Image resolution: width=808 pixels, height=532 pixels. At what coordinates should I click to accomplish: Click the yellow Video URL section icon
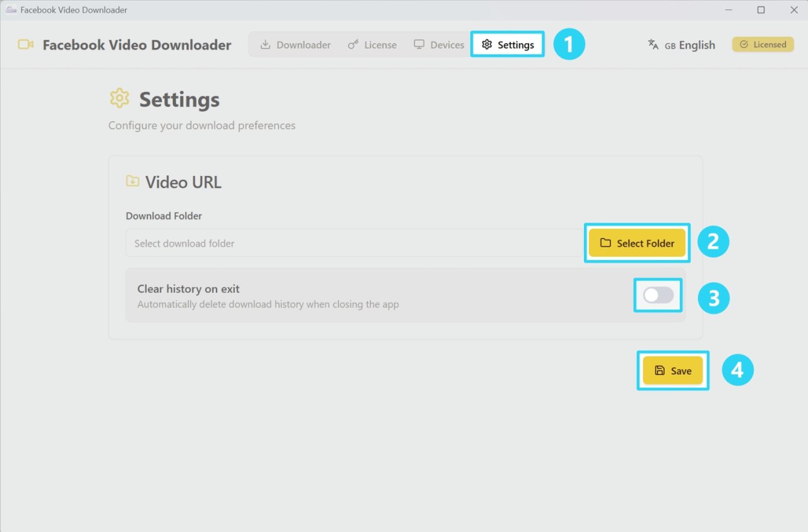tap(132, 180)
